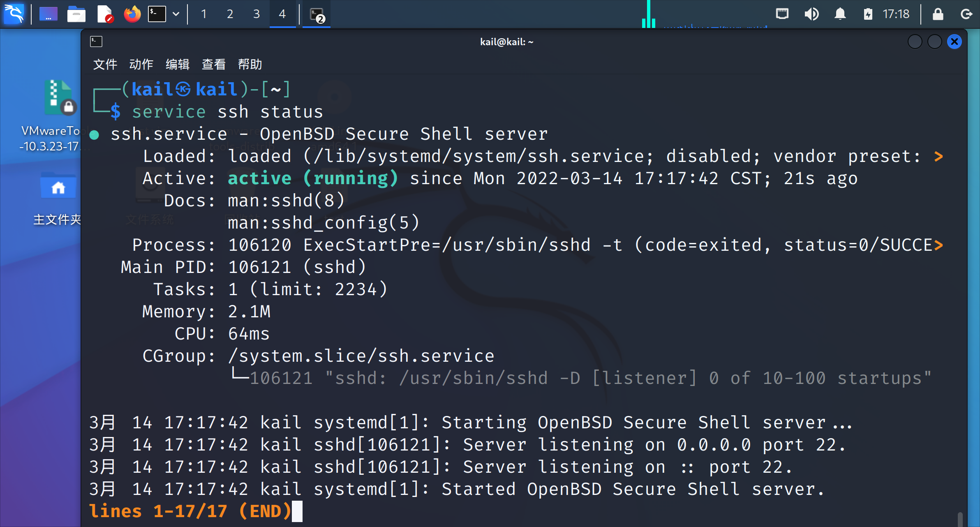This screenshot has height=527, width=980.
Task: Open the 文件 menu in terminal
Action: pos(105,64)
